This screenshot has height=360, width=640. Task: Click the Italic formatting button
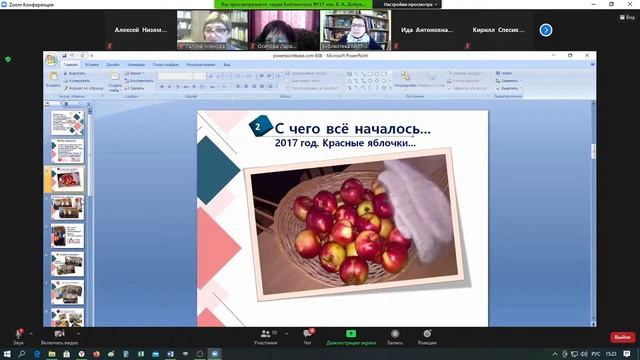(170, 87)
